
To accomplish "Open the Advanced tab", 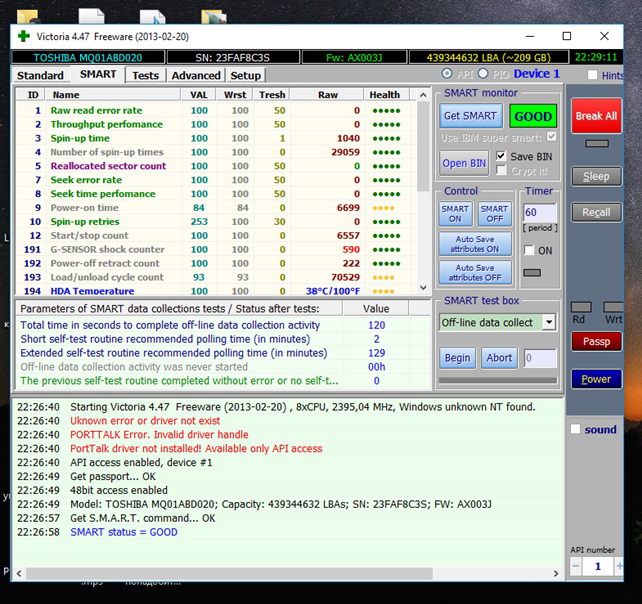I will pos(196,75).
